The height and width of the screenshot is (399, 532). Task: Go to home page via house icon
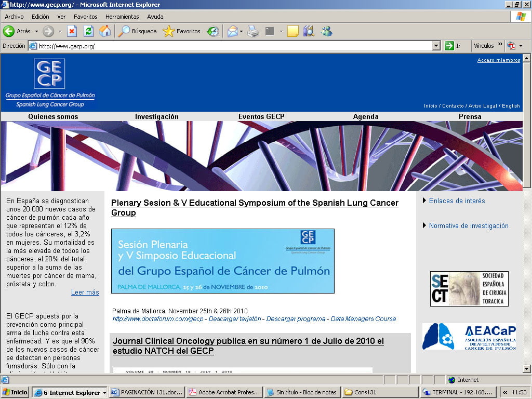pos(105,31)
